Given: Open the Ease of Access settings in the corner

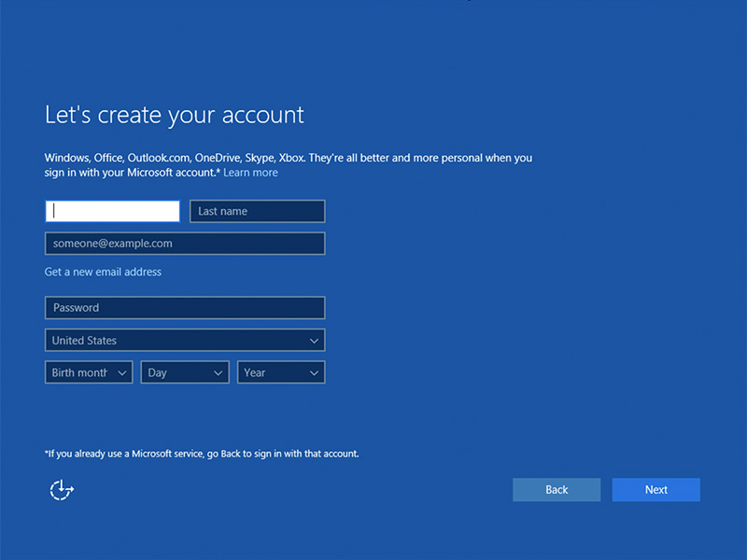Looking at the screenshot, I should [x=62, y=489].
